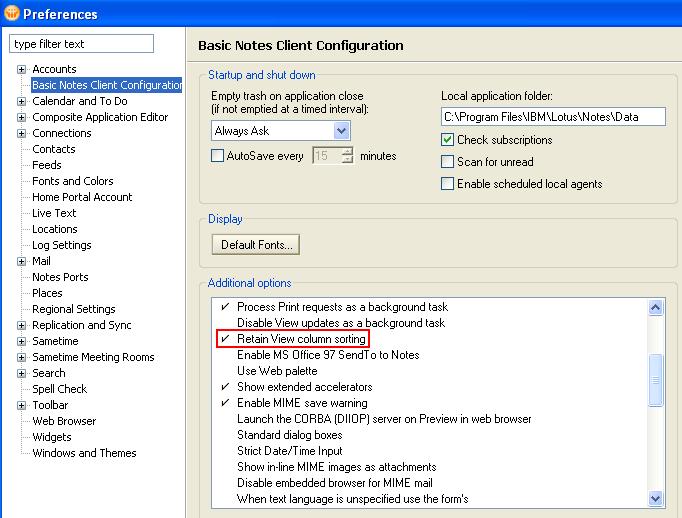Open the Spell Check preferences page
This screenshot has width=682, height=518.
point(60,389)
